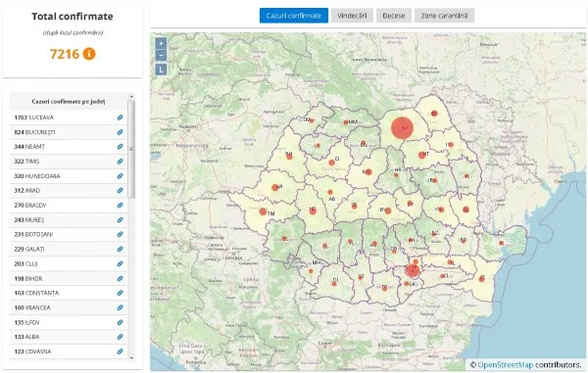This screenshot has width=588, height=373.
Task: Click the 312 ARAD list entry
Action: (x=69, y=191)
